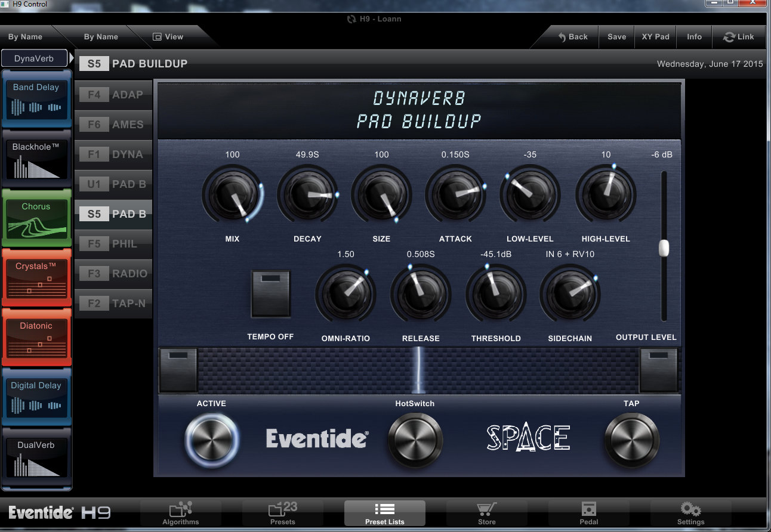Open the algorithm By Name sort dropdown
Image resolution: width=771 pixels, height=532 pixels.
(26, 37)
